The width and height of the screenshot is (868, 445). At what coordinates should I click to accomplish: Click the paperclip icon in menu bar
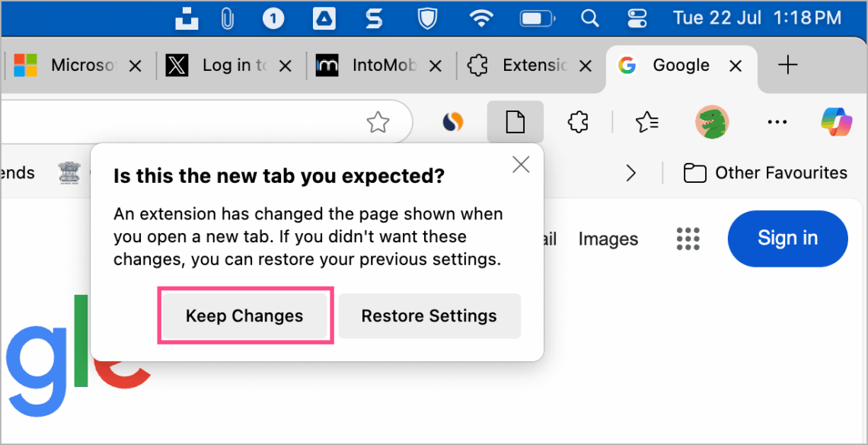[x=227, y=17]
